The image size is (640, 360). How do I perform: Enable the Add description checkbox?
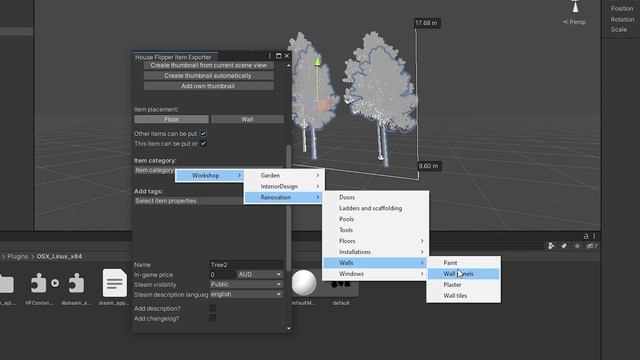tap(213, 308)
